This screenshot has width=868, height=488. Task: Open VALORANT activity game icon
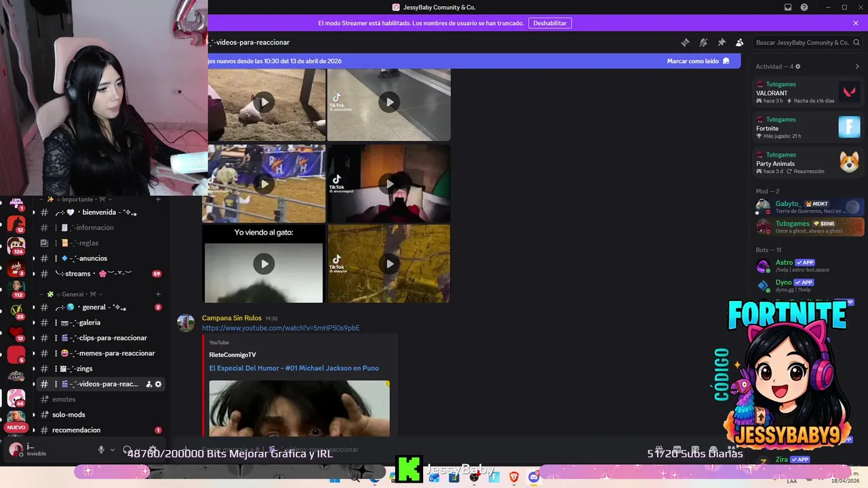[x=849, y=91]
